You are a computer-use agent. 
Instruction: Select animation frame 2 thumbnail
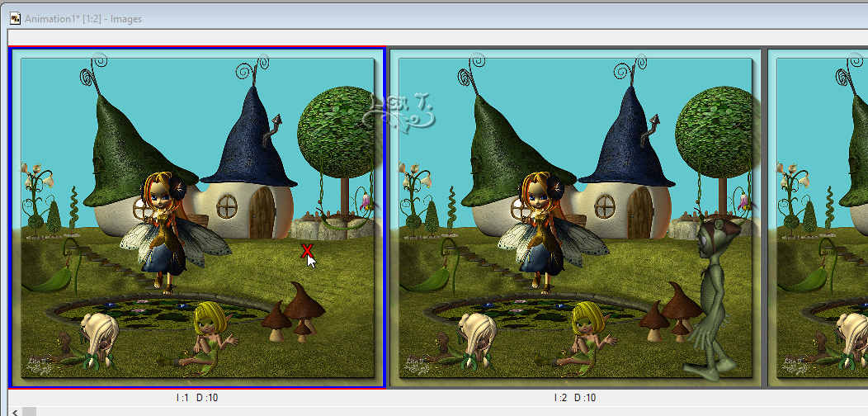pos(576,217)
